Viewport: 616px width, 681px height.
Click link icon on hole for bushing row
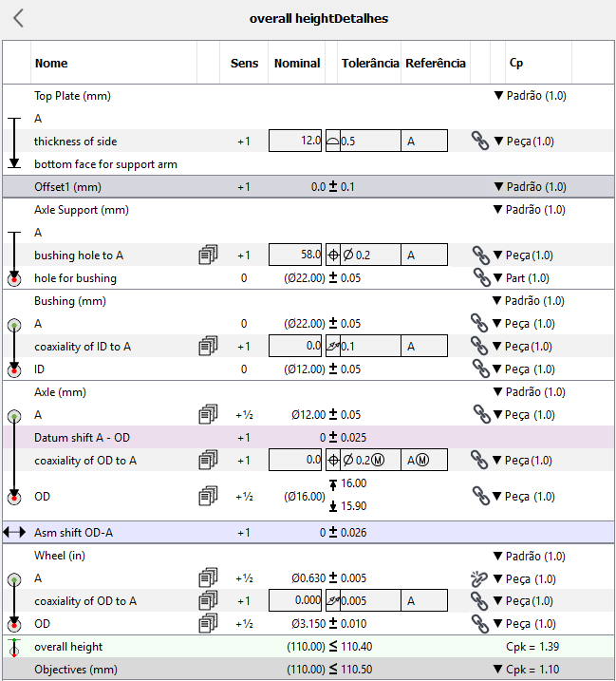482,277
